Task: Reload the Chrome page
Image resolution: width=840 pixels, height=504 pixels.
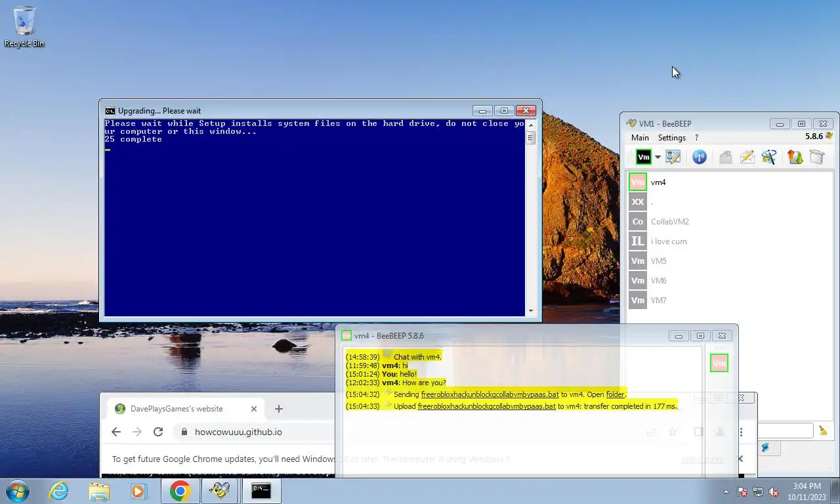Action: tap(158, 432)
